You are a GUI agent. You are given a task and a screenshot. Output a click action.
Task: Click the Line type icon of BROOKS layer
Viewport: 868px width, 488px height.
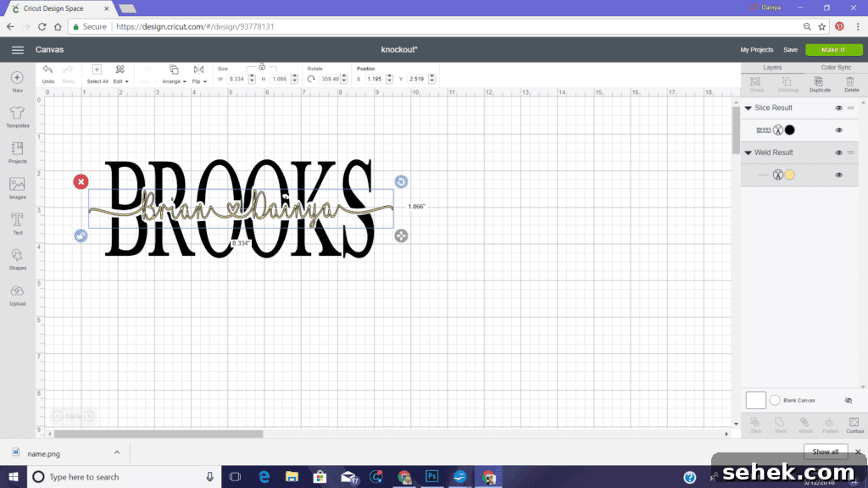click(x=778, y=130)
